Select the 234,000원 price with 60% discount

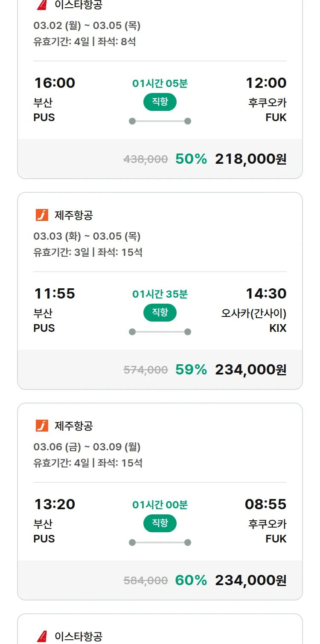coord(250,580)
